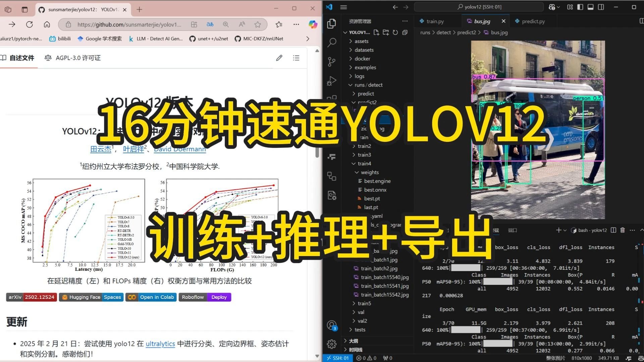Viewport: 644px width, 362px height.
Task: Click the README edit pencil icon
Action: [279, 58]
